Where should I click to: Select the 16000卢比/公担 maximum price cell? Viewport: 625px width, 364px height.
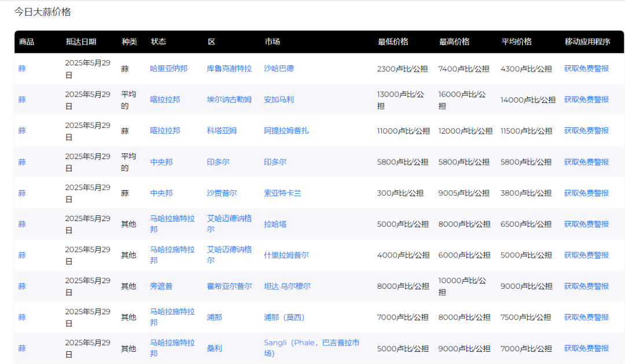462,100
